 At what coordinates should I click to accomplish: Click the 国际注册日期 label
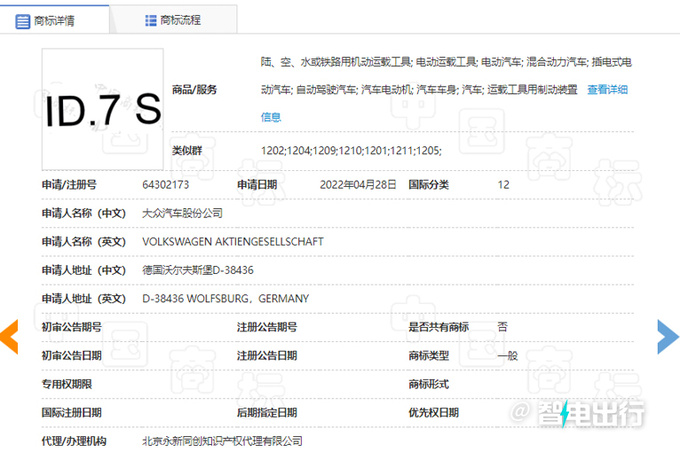pyautogui.click(x=72, y=413)
